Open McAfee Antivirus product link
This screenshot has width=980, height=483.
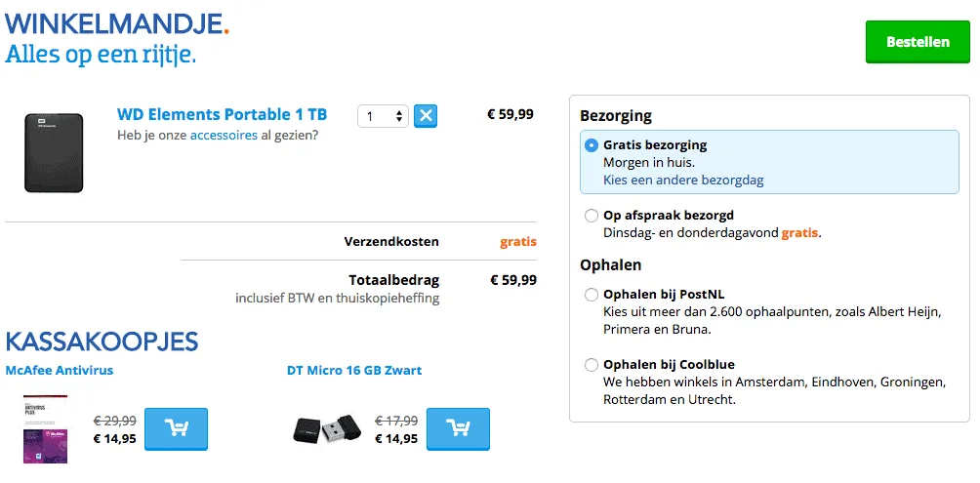[60, 371]
